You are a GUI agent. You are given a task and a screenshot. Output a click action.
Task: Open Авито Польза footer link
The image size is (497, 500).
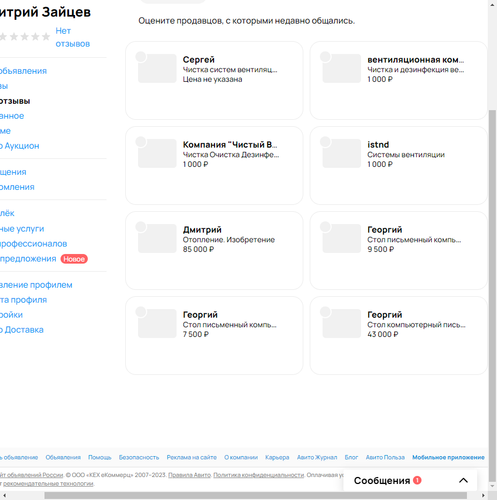(385, 457)
